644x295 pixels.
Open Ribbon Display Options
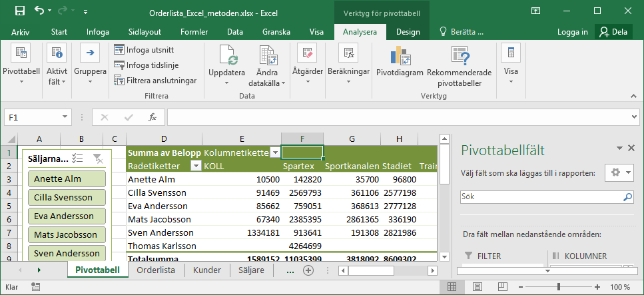pyautogui.click(x=535, y=11)
